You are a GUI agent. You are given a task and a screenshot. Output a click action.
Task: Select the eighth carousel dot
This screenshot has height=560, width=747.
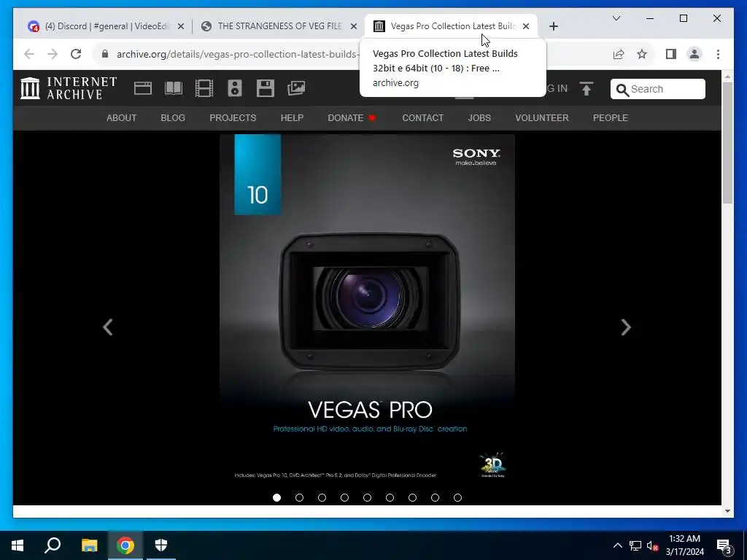click(435, 497)
